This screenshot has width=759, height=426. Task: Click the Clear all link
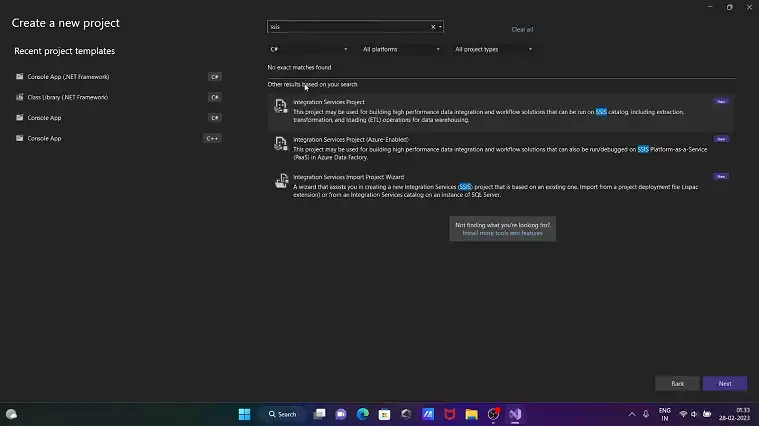coord(522,30)
